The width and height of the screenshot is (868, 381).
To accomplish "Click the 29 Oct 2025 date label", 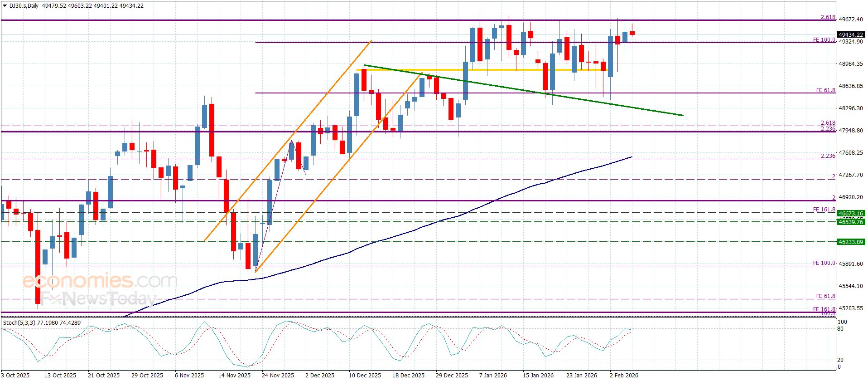I will [x=147, y=376].
